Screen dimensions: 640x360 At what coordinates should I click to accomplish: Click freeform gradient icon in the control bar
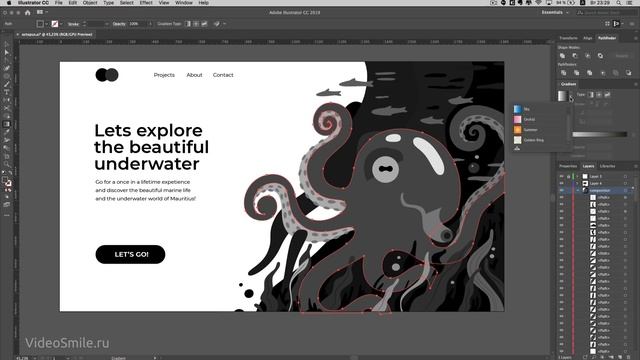tap(204, 24)
